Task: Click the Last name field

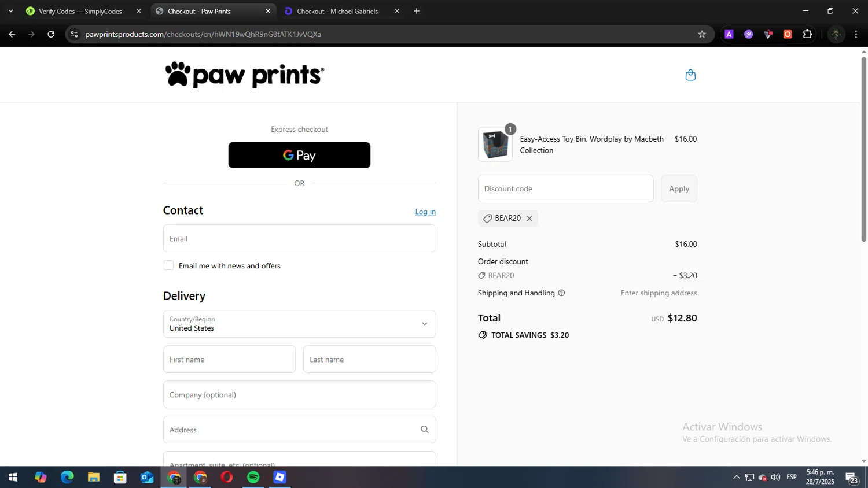Action: click(369, 359)
